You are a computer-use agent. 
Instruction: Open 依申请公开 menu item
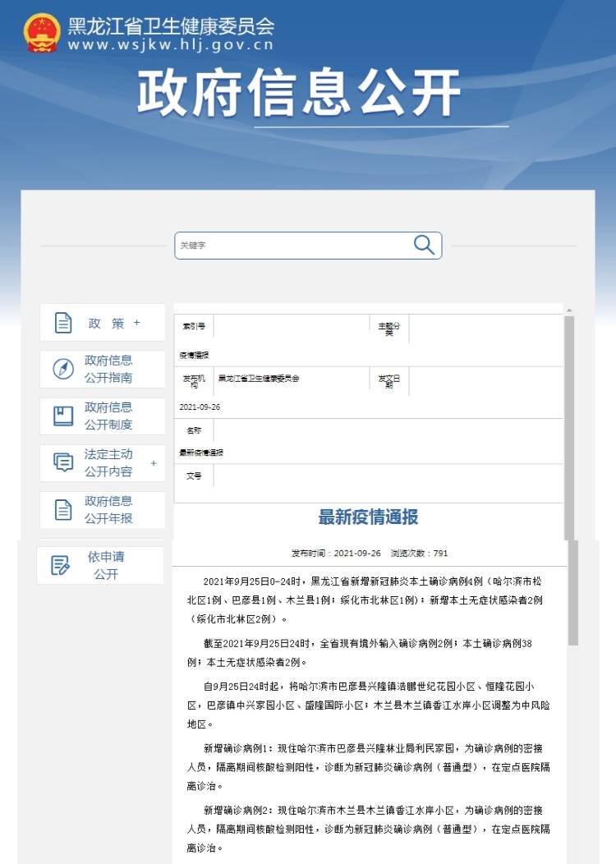(100, 565)
